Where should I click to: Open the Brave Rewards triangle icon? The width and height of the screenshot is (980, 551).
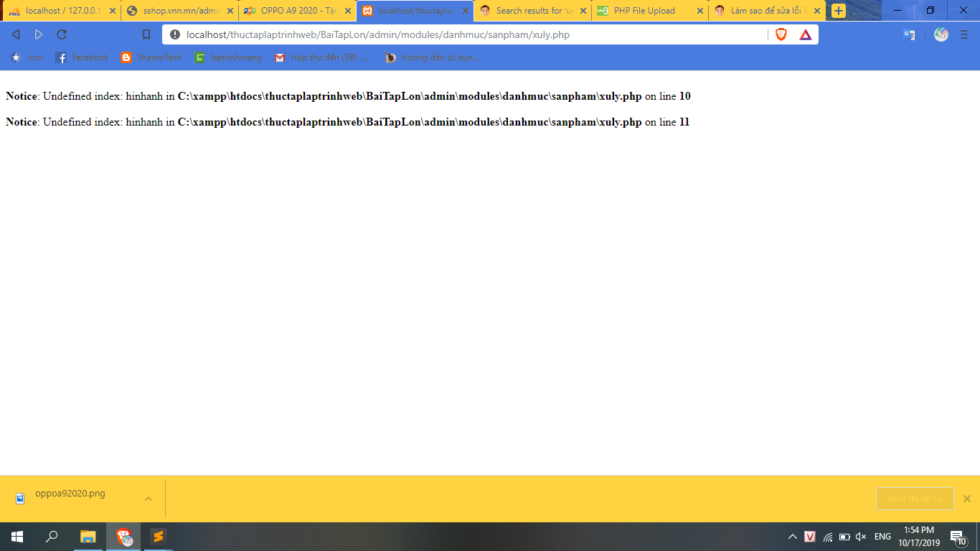806,34
